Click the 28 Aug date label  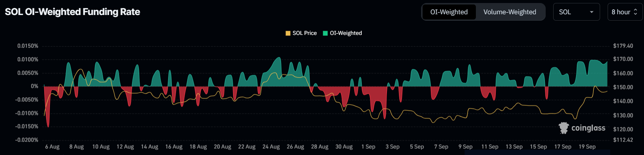(x=320, y=147)
